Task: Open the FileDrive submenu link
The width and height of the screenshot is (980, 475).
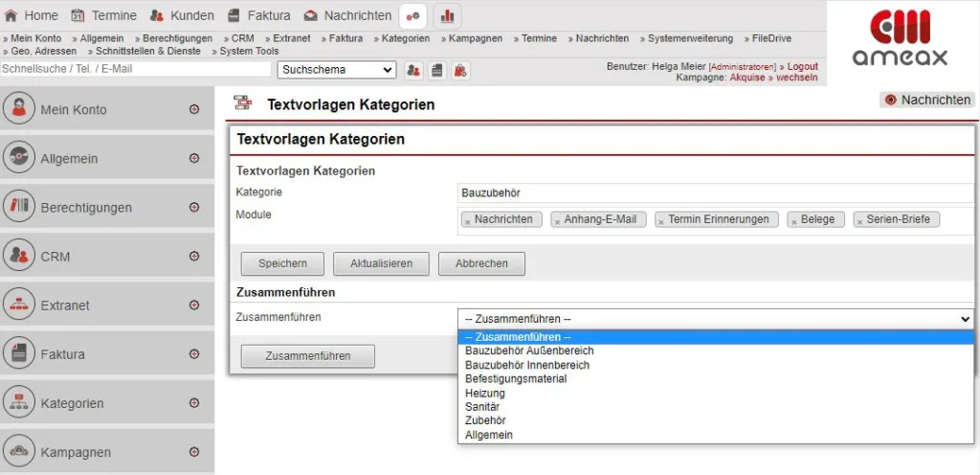Action: [x=771, y=38]
